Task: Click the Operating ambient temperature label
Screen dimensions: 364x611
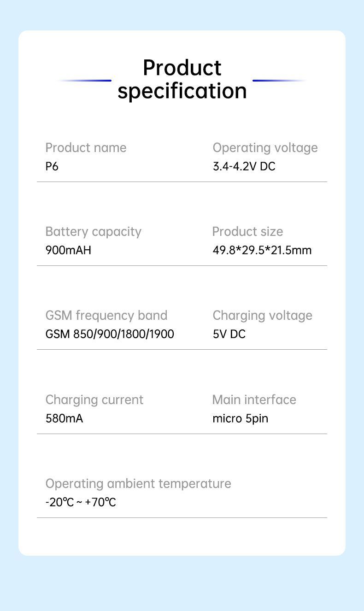Action: click(138, 483)
